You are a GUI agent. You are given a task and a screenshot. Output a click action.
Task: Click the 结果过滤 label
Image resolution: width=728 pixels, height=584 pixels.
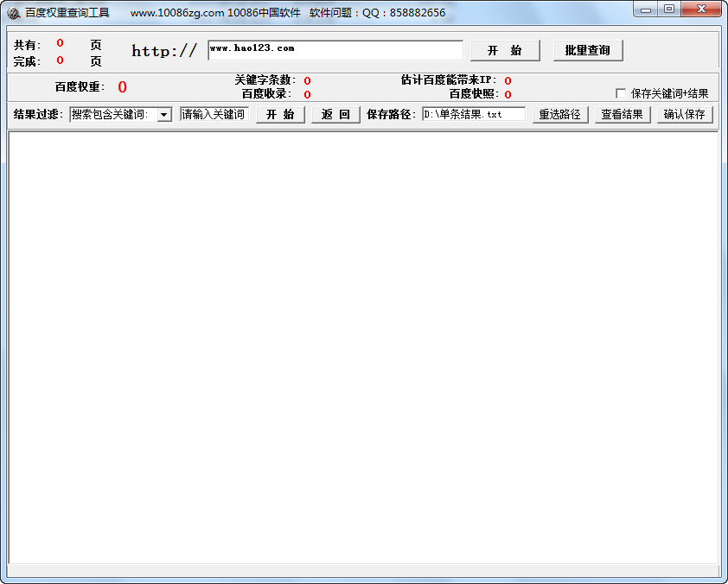point(39,114)
